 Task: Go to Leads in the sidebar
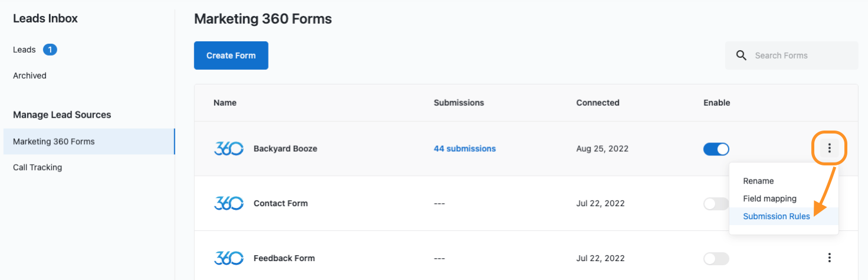click(24, 50)
